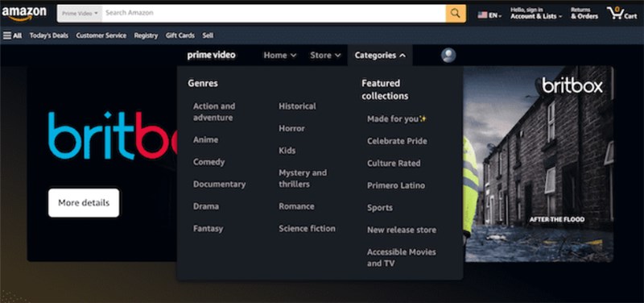Open Gift Cards

point(180,35)
